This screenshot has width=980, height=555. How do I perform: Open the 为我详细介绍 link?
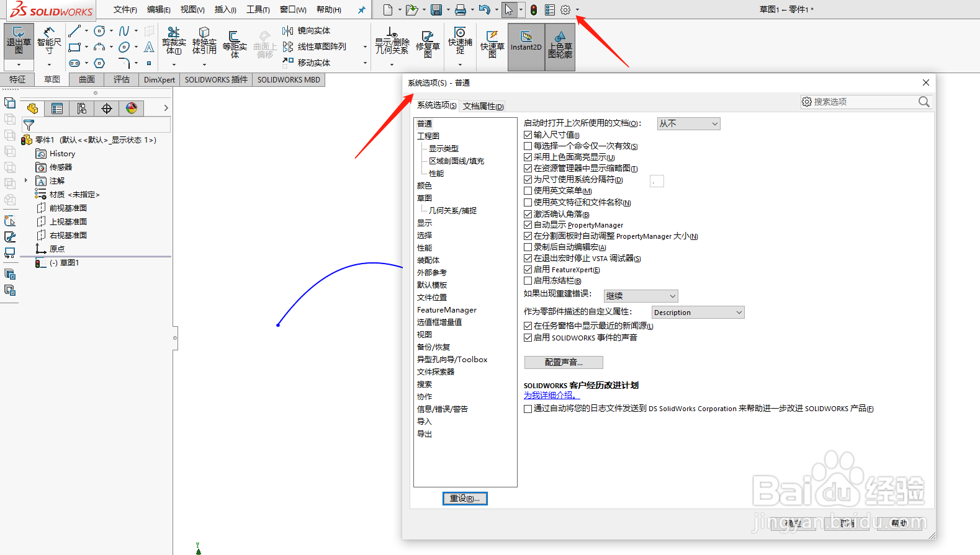pos(551,395)
